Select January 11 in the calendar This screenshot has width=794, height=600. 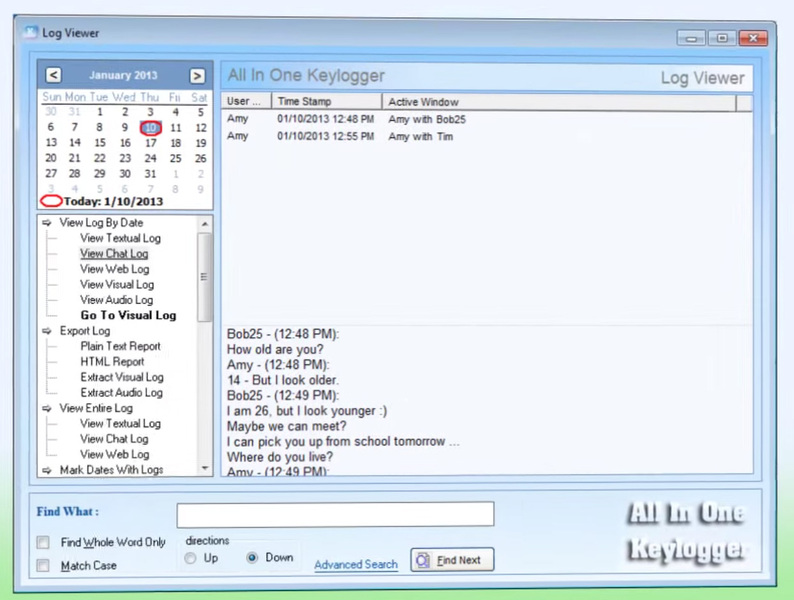(x=176, y=128)
